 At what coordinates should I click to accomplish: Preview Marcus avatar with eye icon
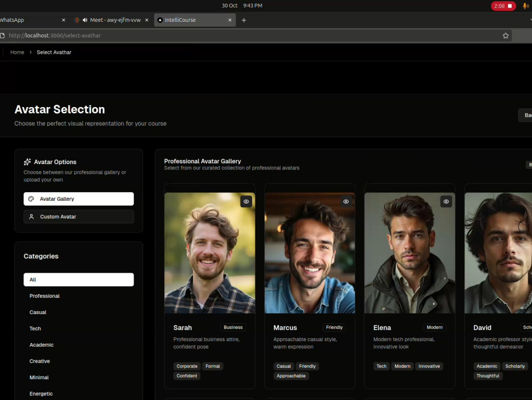346,201
